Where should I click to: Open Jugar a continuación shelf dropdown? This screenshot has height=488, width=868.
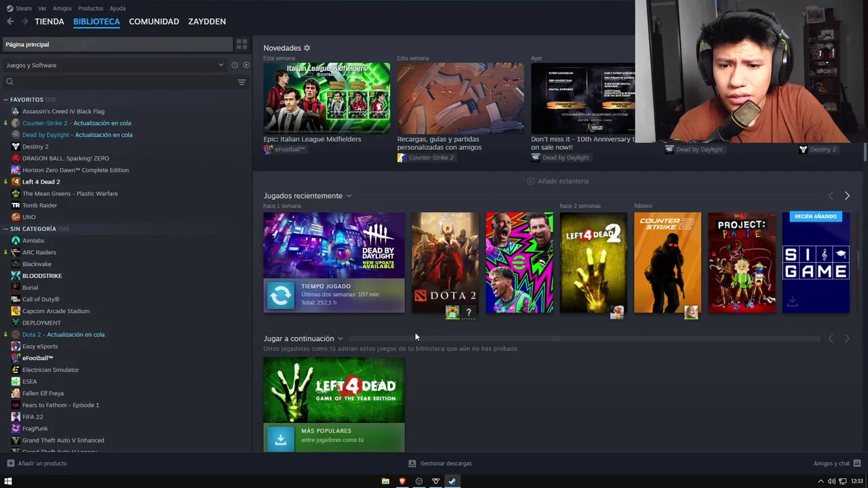pos(340,339)
